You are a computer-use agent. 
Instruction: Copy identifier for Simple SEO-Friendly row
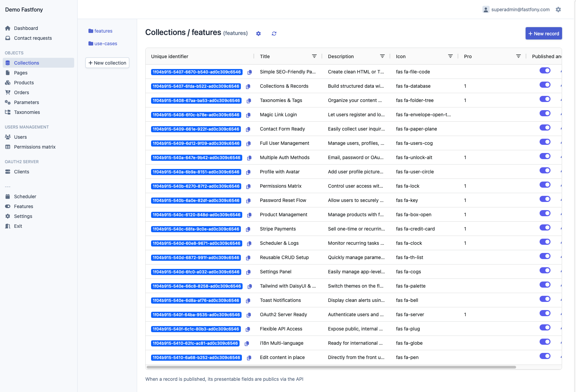250,72
